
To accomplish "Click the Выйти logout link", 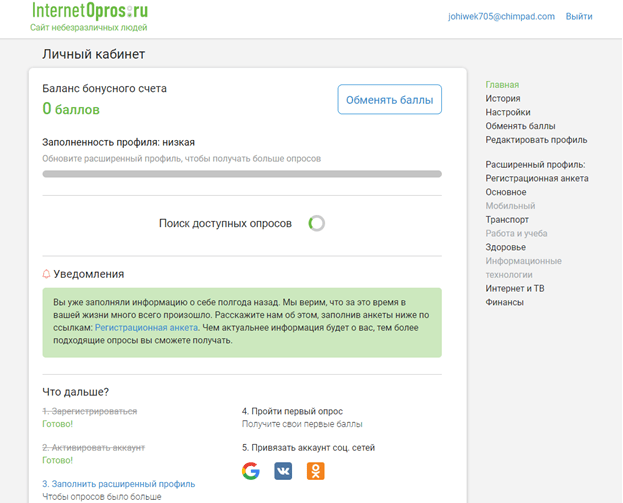I will pyautogui.click(x=579, y=16).
